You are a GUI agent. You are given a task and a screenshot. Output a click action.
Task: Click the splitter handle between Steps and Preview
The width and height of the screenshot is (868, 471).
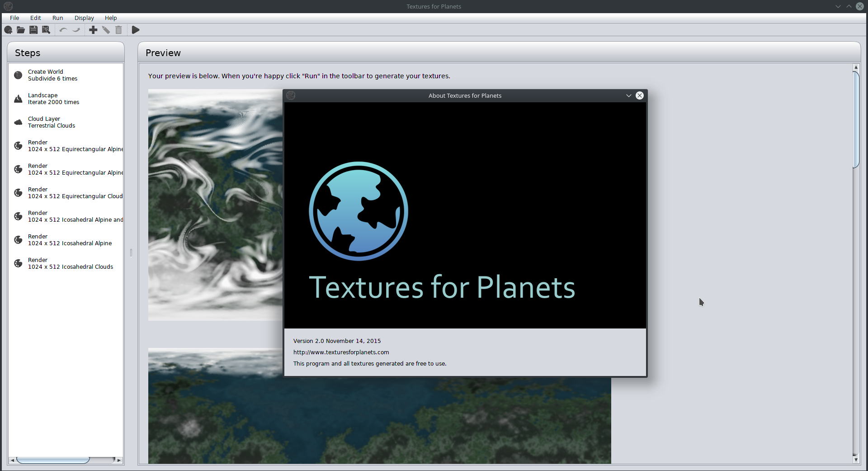[131, 252]
